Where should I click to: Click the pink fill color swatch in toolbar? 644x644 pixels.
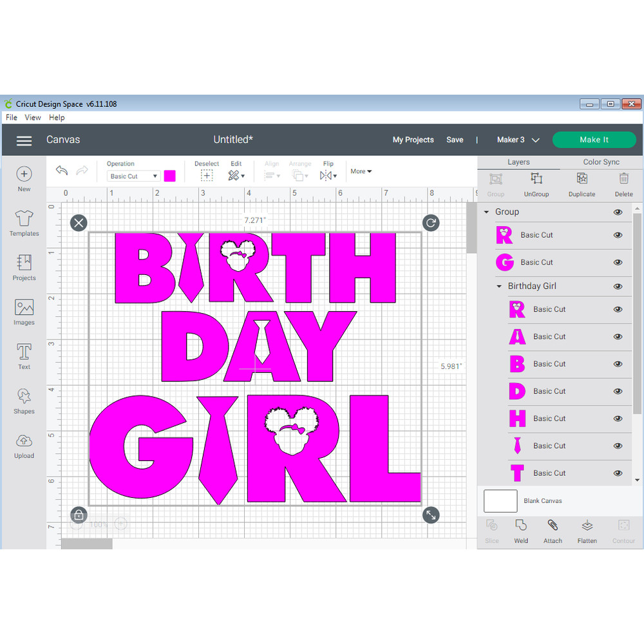(x=169, y=175)
